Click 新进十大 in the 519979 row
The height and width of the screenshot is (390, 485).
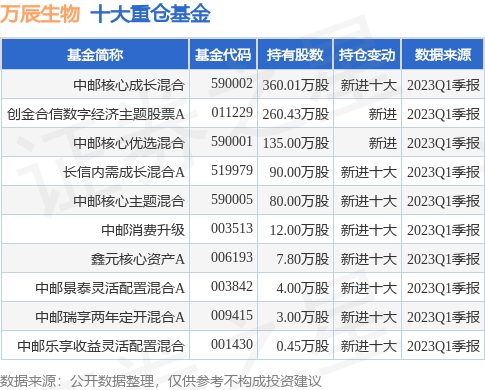(369, 172)
